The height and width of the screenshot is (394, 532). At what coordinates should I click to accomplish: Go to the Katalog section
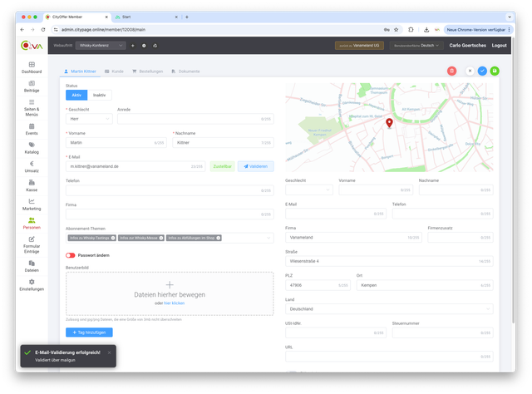[32, 148]
